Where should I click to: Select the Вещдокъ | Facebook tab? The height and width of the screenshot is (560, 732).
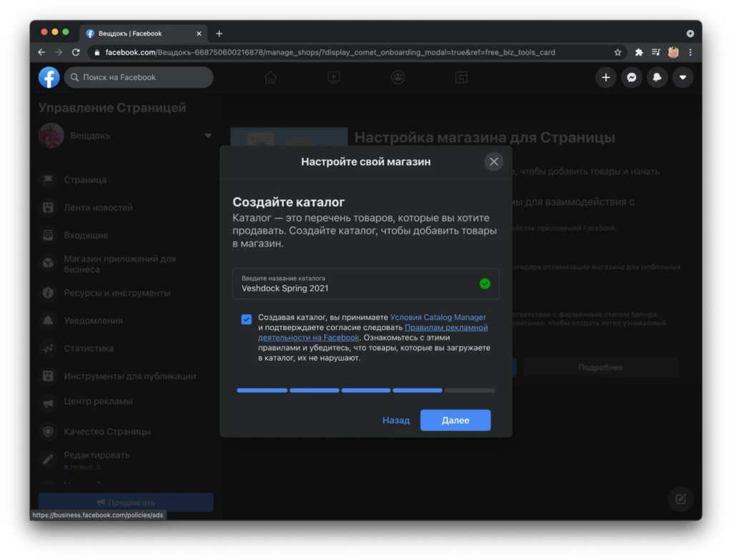pyautogui.click(x=142, y=34)
